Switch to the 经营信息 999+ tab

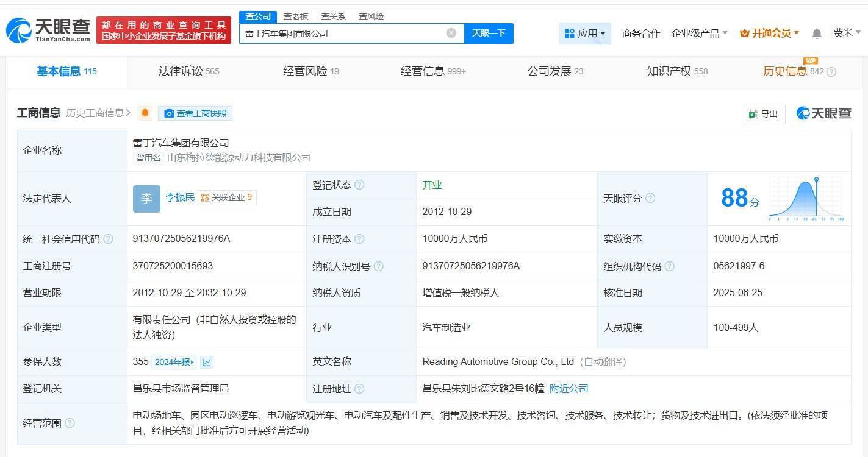[433, 71]
